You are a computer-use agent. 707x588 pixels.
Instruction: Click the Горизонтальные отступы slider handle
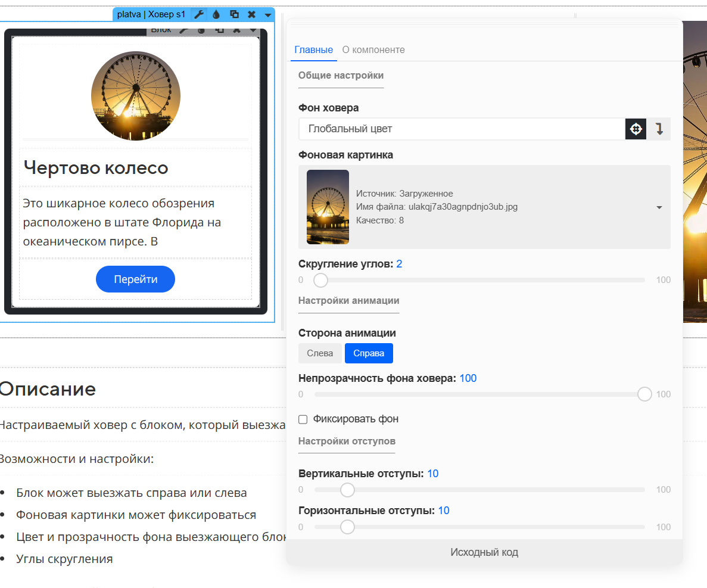pyautogui.click(x=347, y=527)
